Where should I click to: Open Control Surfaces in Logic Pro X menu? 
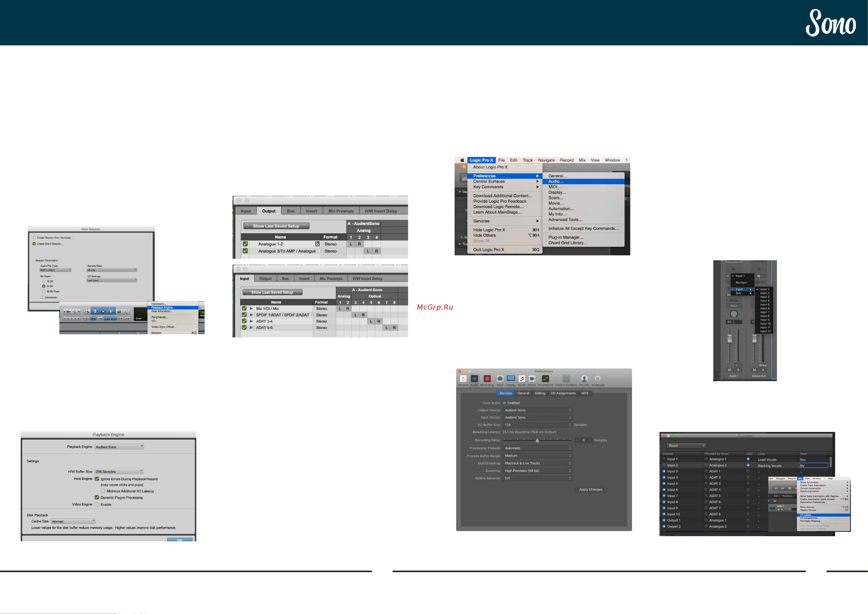(505, 182)
